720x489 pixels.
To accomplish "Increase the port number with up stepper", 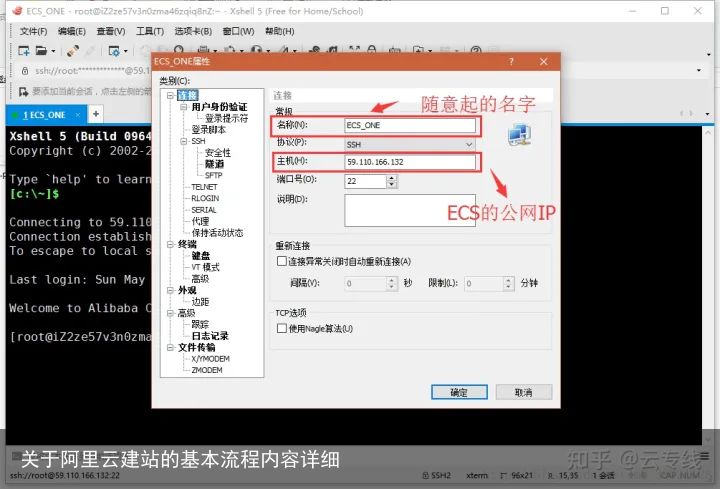I will coord(392,178).
